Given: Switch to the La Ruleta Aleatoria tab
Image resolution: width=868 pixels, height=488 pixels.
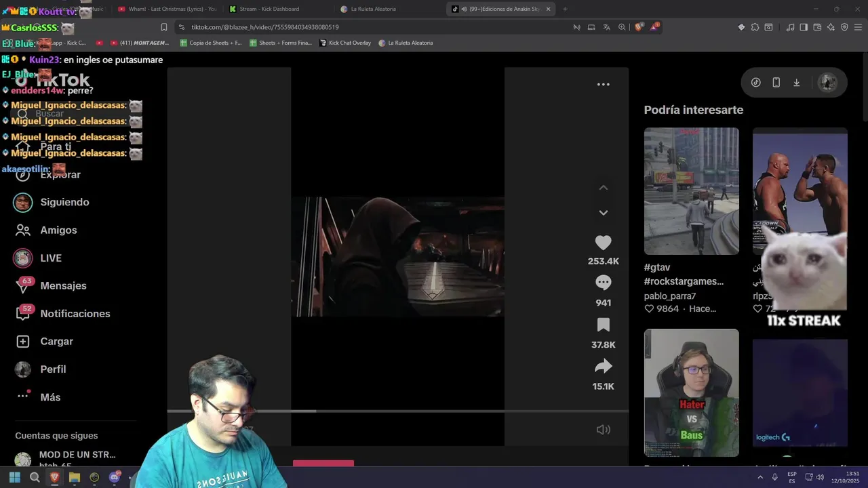Looking at the screenshot, I should tap(373, 9).
